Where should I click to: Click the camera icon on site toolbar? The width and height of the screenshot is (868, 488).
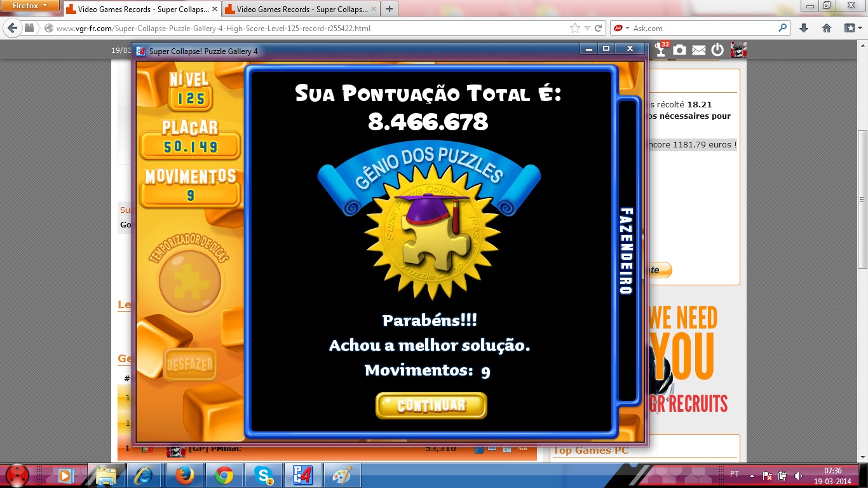[x=680, y=50]
